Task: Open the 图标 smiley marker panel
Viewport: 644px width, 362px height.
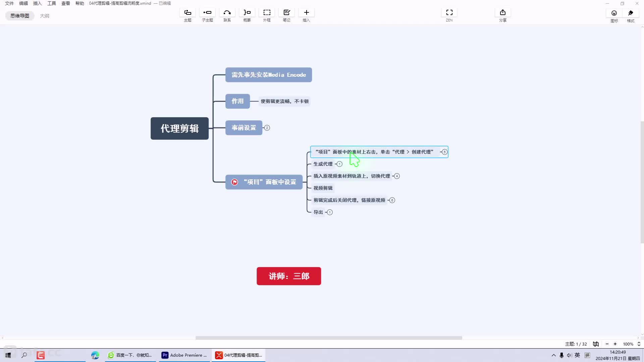Action: click(614, 13)
